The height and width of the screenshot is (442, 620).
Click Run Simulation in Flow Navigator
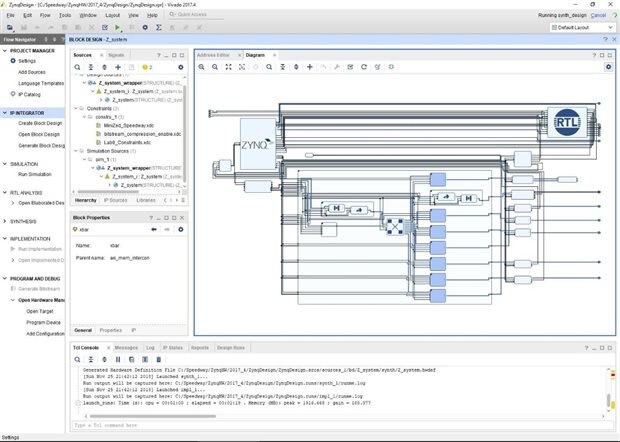[34, 174]
